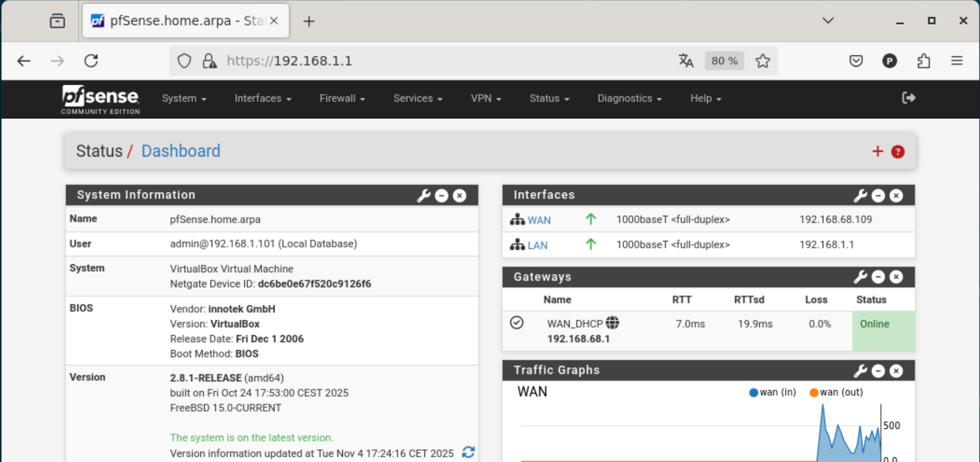This screenshot has width=980, height=462.
Task: Open dashboard help via red question mark
Action: point(898,152)
